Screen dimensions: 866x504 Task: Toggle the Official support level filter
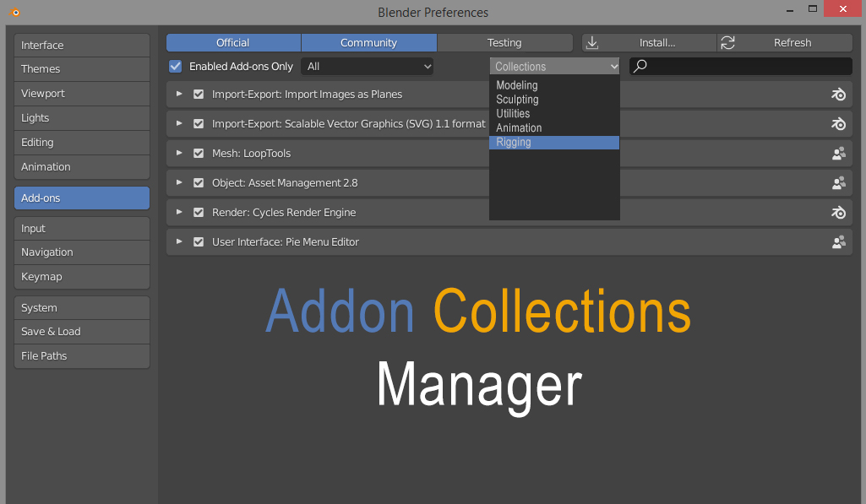tap(234, 42)
